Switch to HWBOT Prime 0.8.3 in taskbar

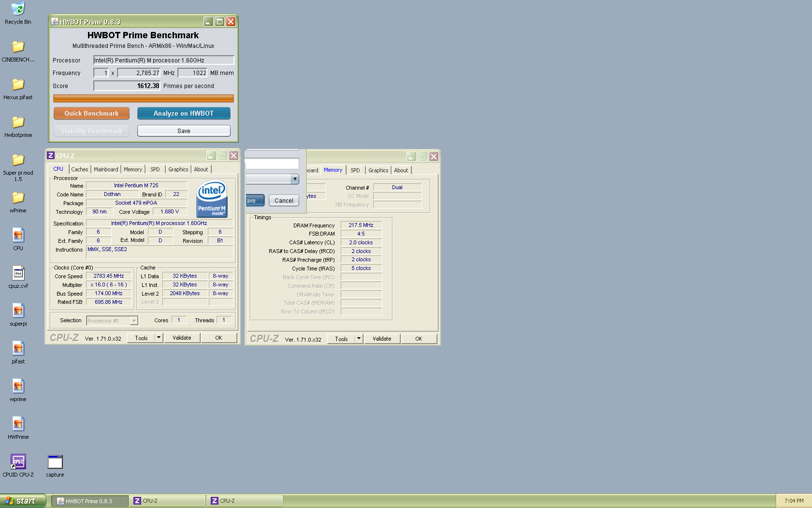pyautogui.click(x=90, y=501)
